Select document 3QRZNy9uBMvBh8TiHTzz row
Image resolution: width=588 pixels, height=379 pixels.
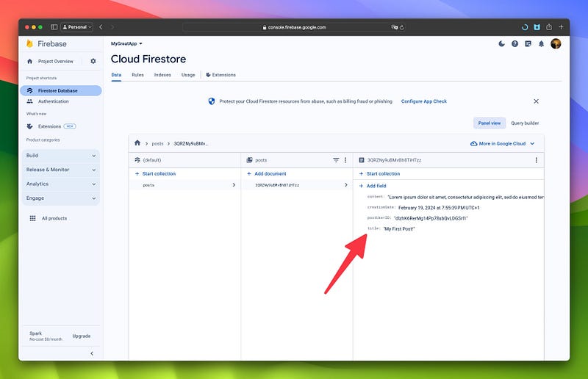pyautogui.click(x=297, y=185)
